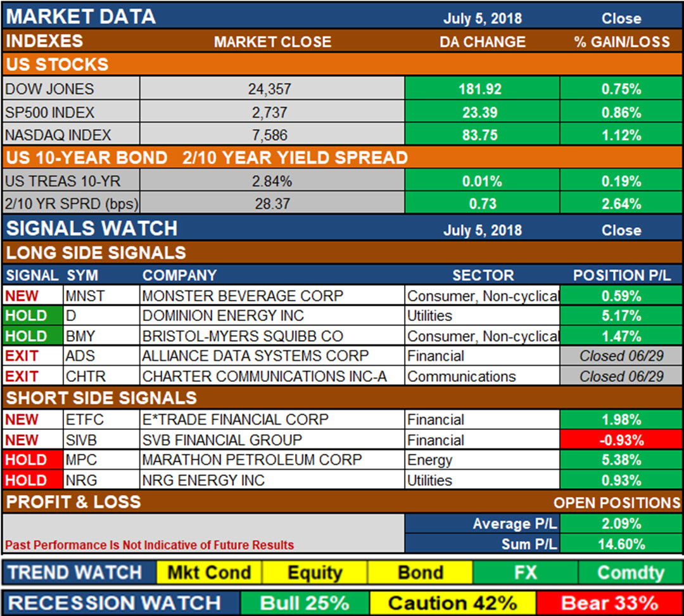Click the SP500 INDEX row label

click(50, 113)
